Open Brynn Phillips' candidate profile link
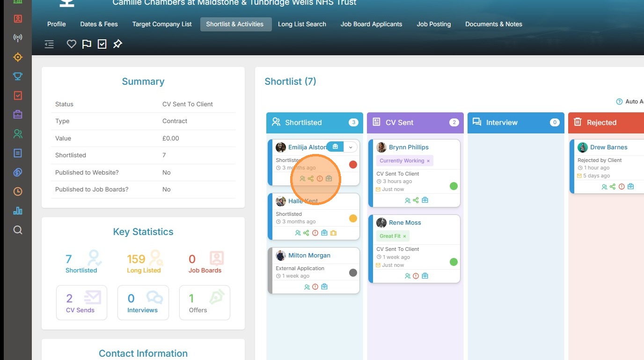Image resolution: width=644 pixels, height=360 pixels. 409,147
